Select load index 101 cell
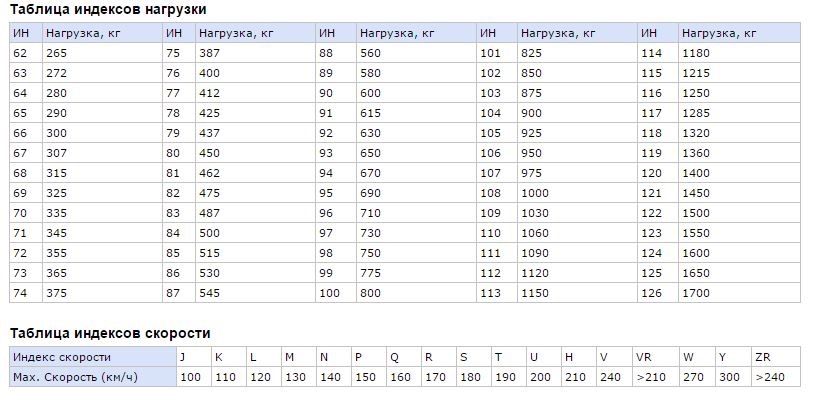 (x=490, y=53)
